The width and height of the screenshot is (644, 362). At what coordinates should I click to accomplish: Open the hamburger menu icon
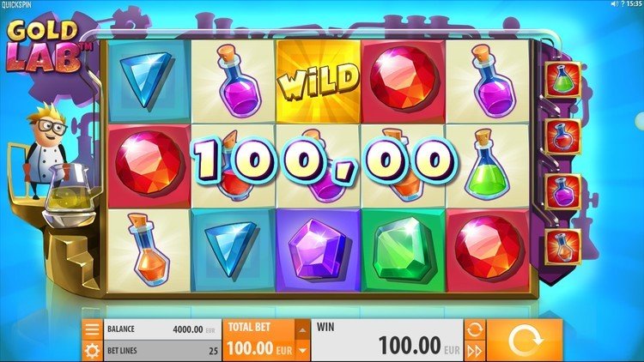click(92, 329)
